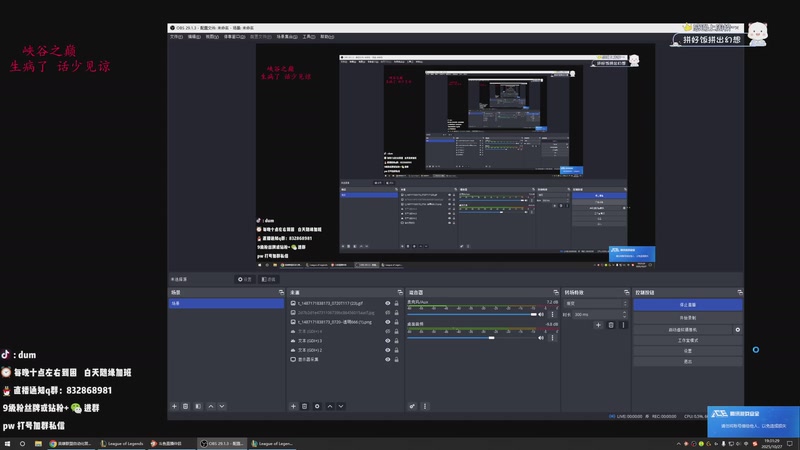Open source properties gear icon

(317, 406)
